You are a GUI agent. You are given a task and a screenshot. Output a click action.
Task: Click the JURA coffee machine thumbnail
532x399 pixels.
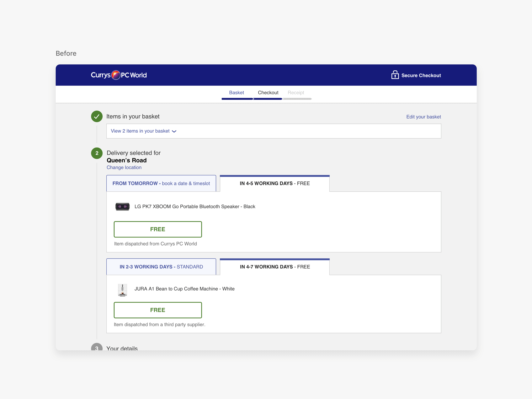tap(122, 290)
